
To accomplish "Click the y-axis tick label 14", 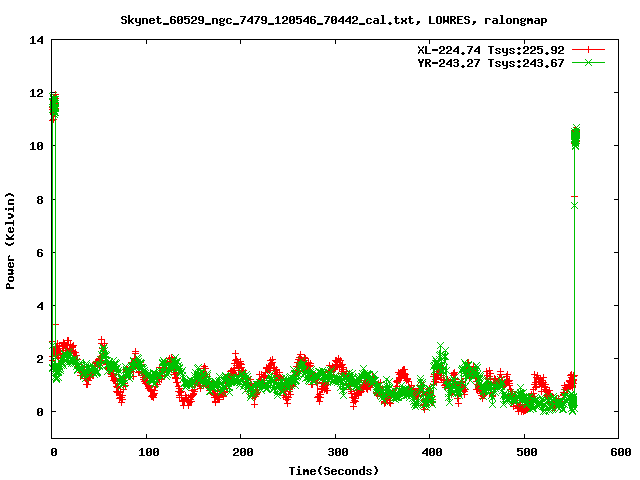I will point(36,40).
